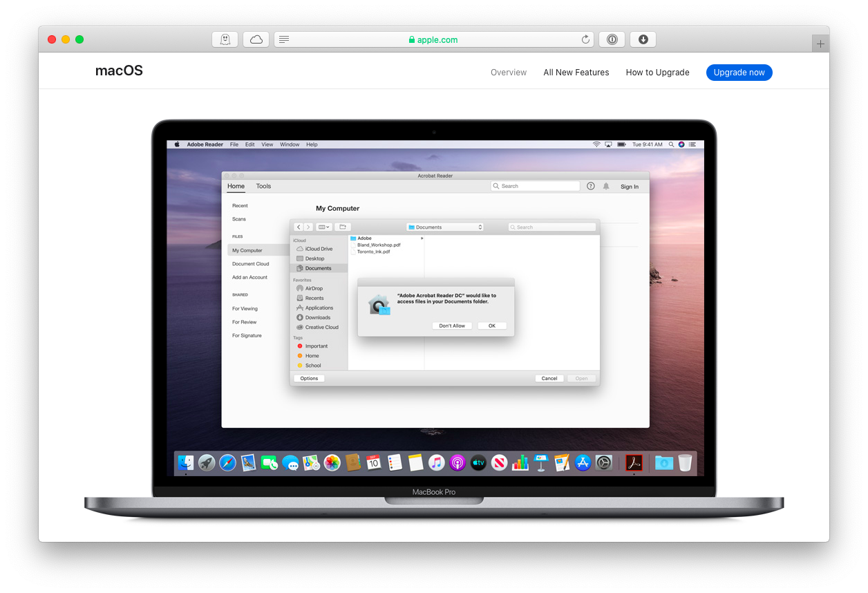868x593 pixels.
Task: Open Apple TV app in the Dock
Action: click(478, 462)
